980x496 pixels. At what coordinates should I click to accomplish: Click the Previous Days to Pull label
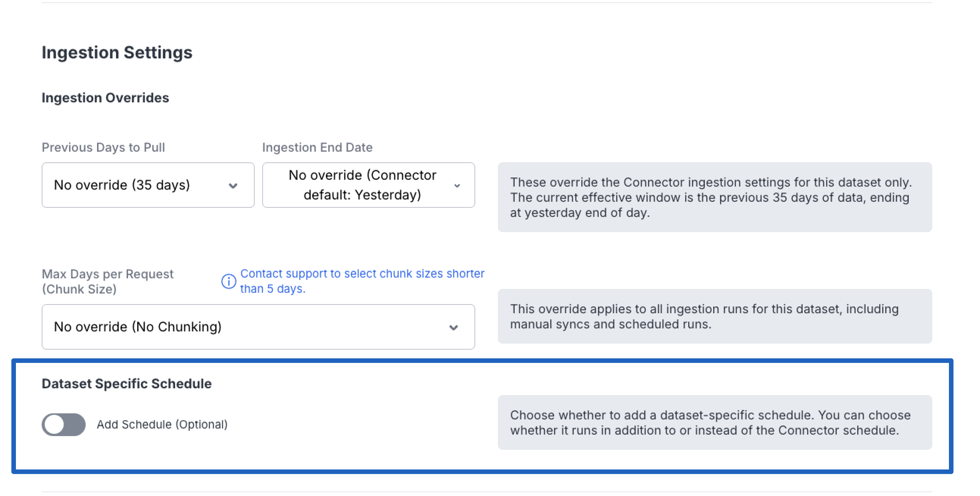(x=103, y=147)
